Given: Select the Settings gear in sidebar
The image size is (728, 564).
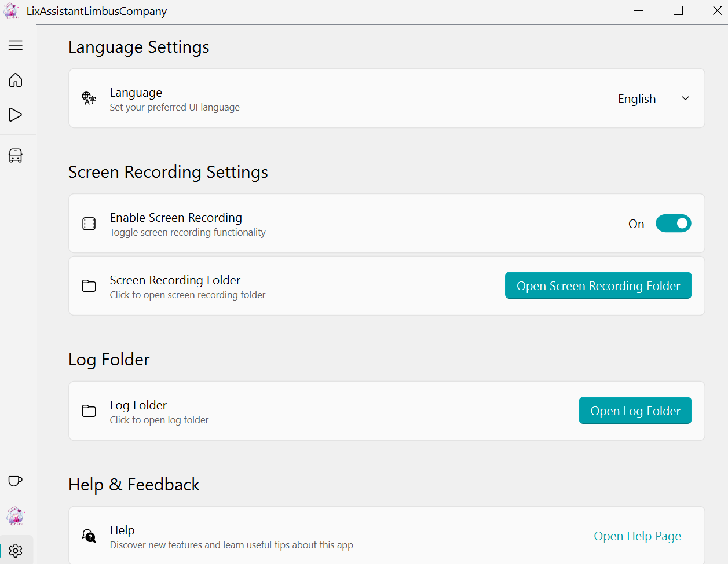Looking at the screenshot, I should pyautogui.click(x=16, y=550).
